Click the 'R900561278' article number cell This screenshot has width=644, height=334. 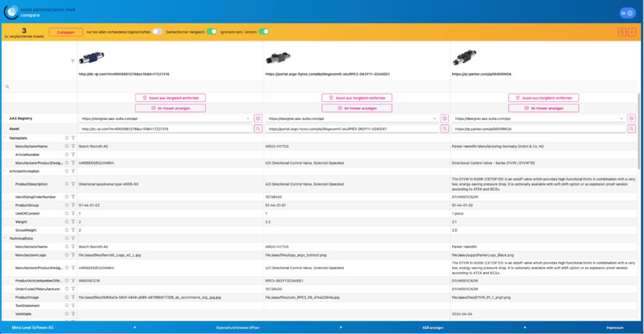point(89,280)
